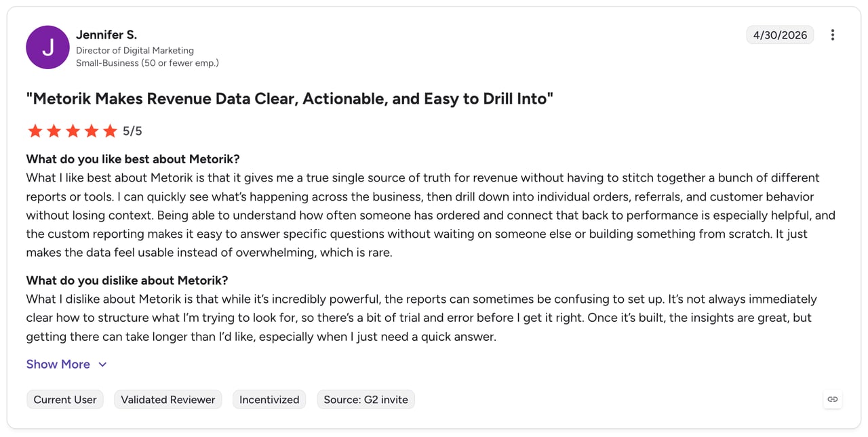
Task: Click reviewer name Jennifer S.
Action: point(106,35)
